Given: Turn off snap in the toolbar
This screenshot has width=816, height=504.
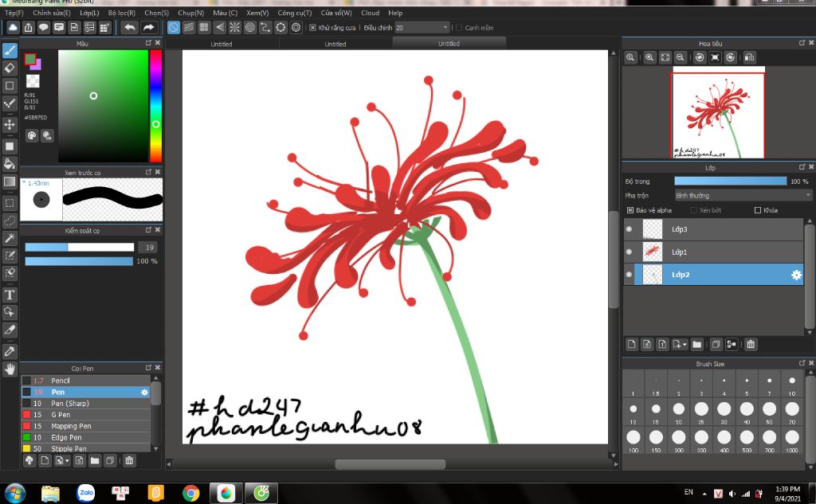Looking at the screenshot, I should click(173, 28).
